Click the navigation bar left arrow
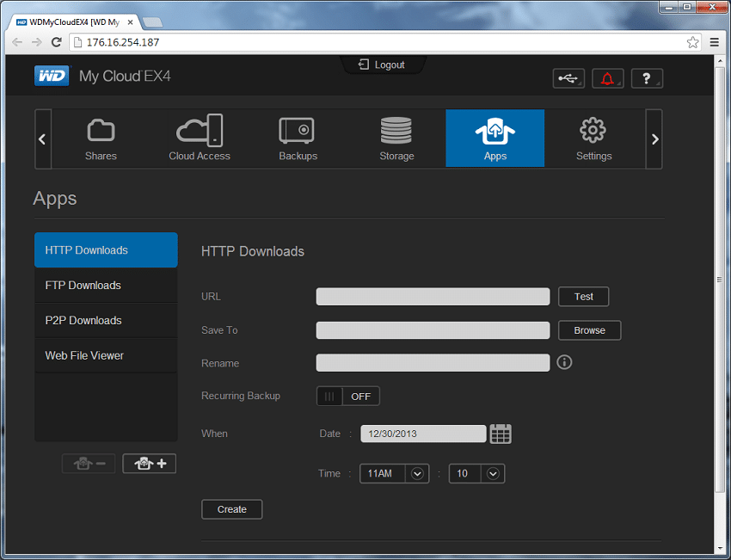 (x=42, y=139)
